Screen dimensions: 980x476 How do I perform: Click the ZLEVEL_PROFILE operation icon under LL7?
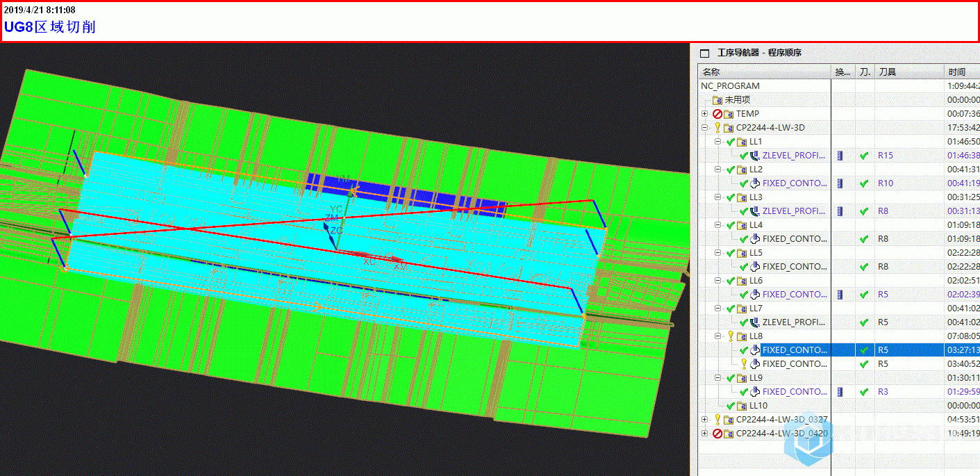coord(755,322)
